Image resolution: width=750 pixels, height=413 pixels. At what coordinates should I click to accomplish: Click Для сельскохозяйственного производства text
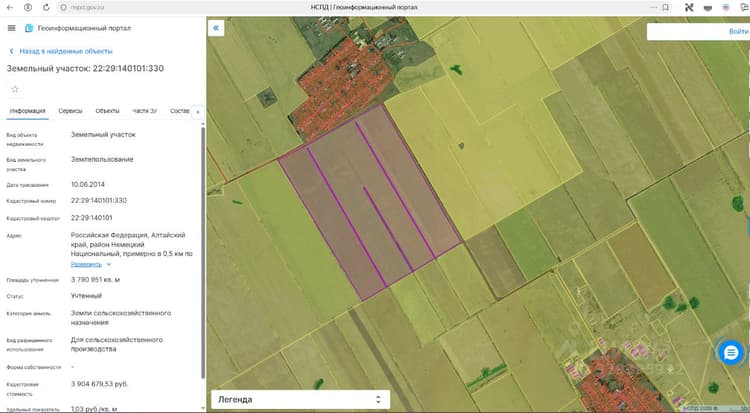click(x=117, y=345)
